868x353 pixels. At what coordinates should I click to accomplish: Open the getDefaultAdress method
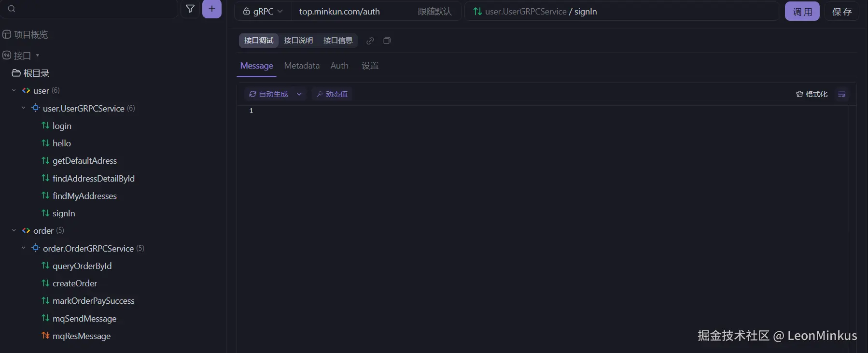tap(84, 161)
